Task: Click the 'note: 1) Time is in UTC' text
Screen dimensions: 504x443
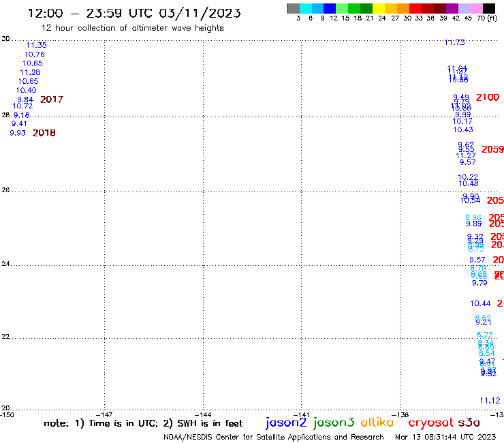Action: [x=101, y=423]
